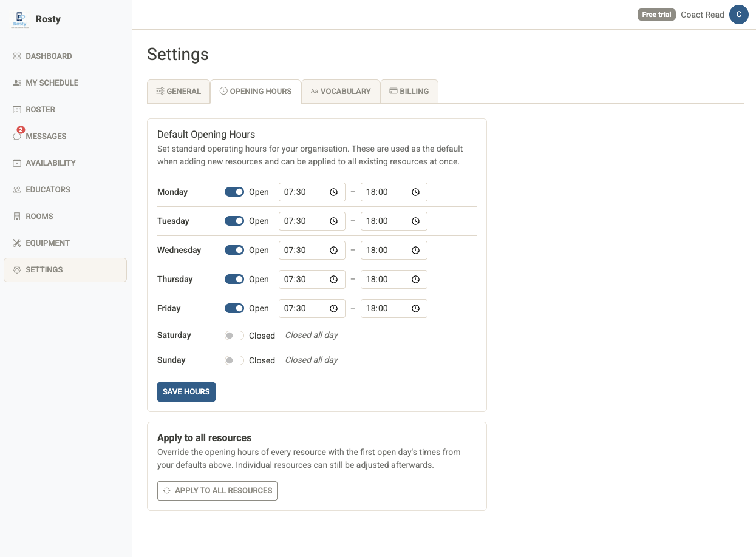The image size is (756, 557).
Task: Select the Equipment scissors icon
Action: coord(17,243)
